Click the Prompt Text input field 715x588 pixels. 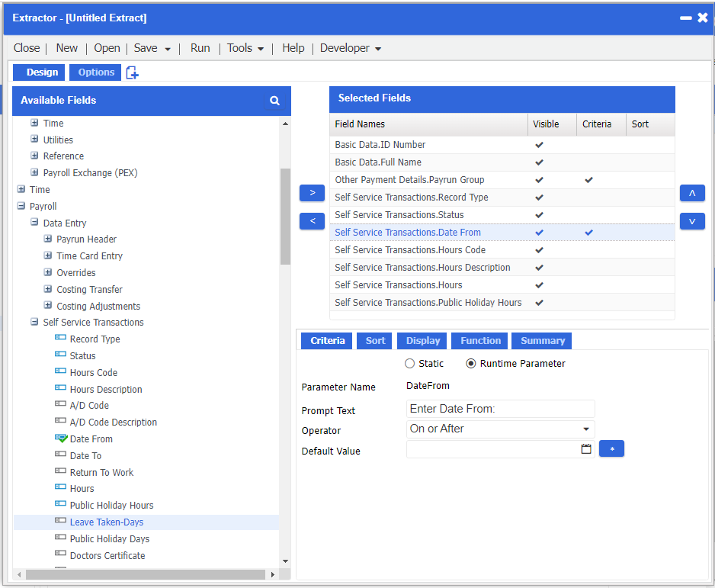pyautogui.click(x=500, y=409)
